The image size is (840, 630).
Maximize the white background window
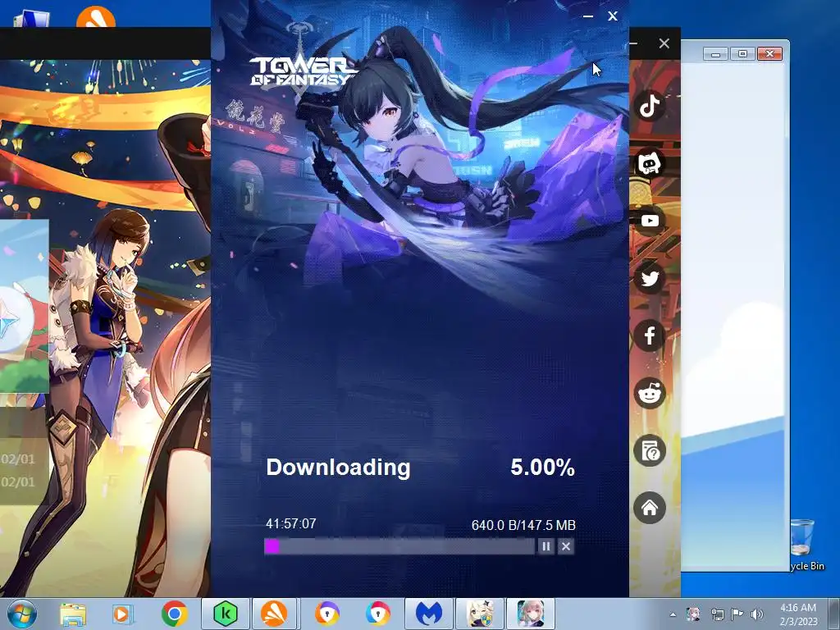pos(743,53)
